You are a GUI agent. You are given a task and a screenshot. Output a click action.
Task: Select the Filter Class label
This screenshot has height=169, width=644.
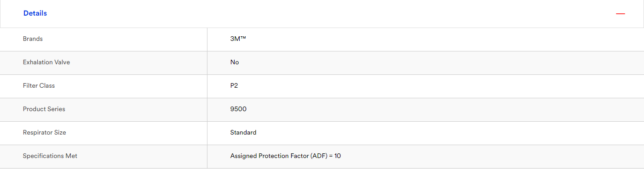[x=39, y=86]
